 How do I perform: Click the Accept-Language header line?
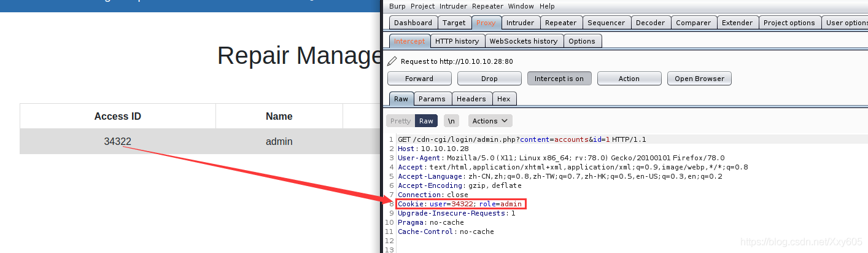pos(560,176)
